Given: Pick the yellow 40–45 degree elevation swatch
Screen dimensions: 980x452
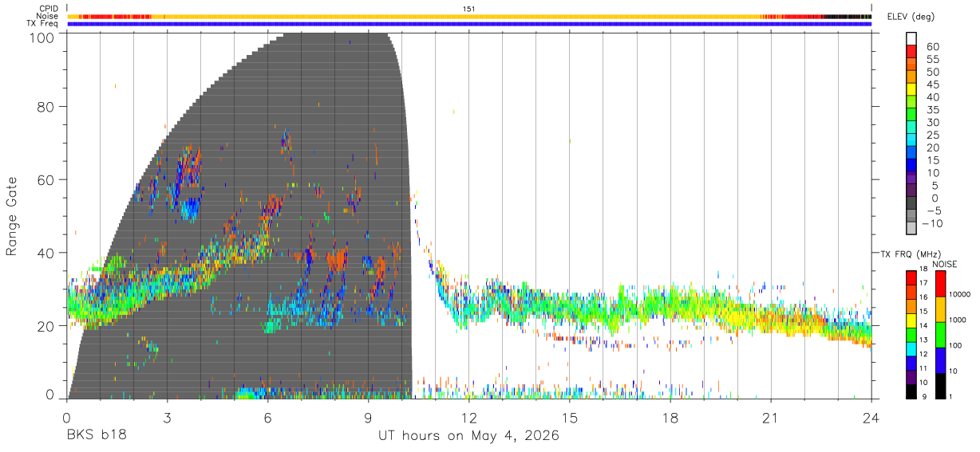Looking at the screenshot, I should click(x=911, y=89).
